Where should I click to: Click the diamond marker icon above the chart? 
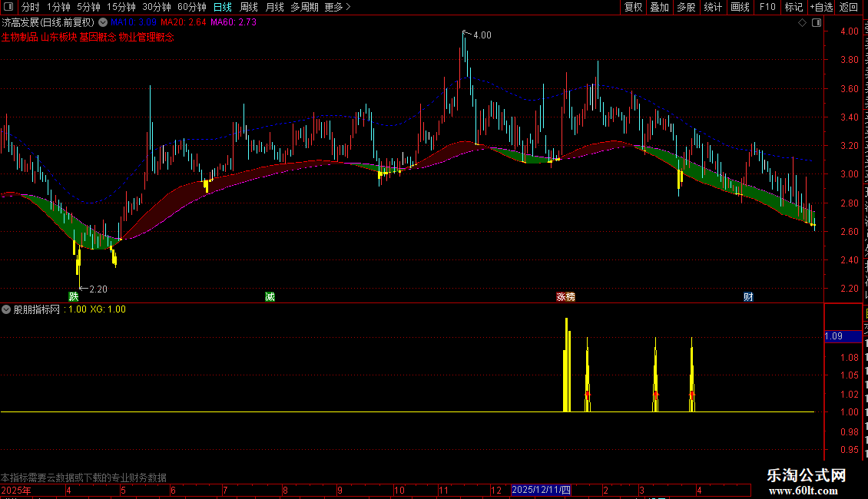point(802,22)
